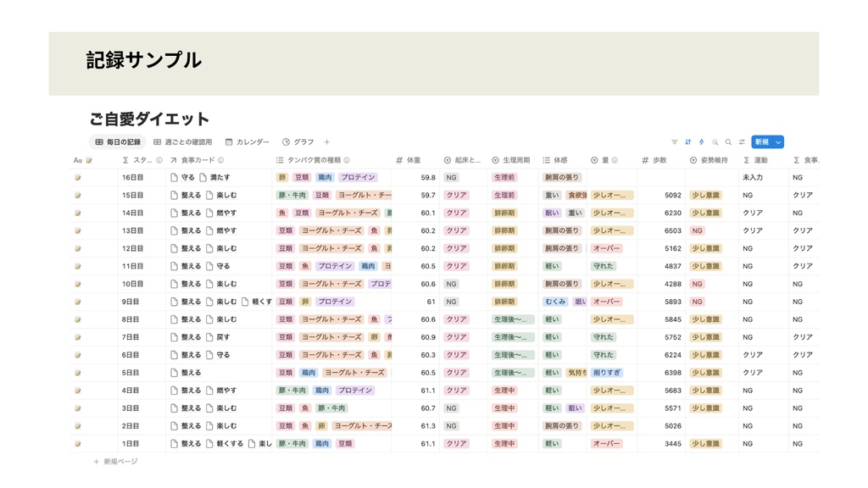Screen dimensions: 868x488
Task: Open the filter icon in the database toolbar
Action: click(x=674, y=142)
